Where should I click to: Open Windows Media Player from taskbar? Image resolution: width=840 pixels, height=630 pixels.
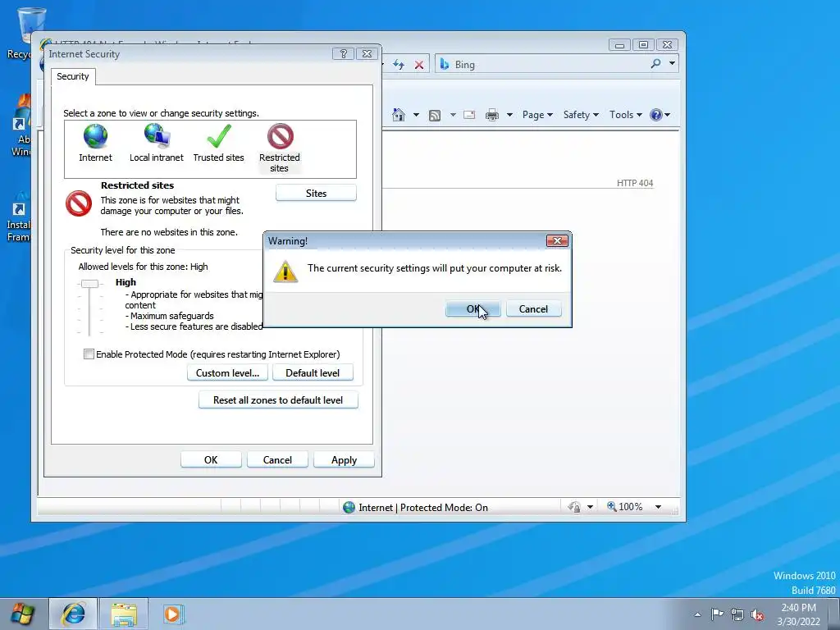[174, 614]
